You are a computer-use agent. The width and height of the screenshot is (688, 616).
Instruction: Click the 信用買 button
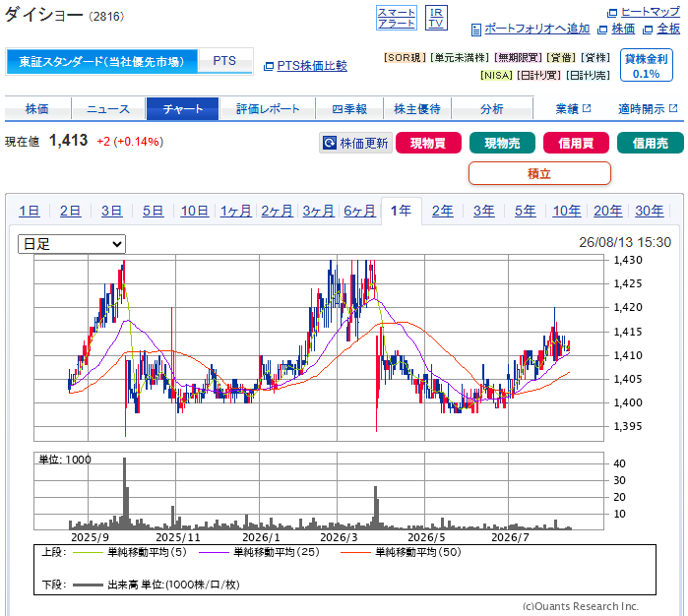[576, 143]
